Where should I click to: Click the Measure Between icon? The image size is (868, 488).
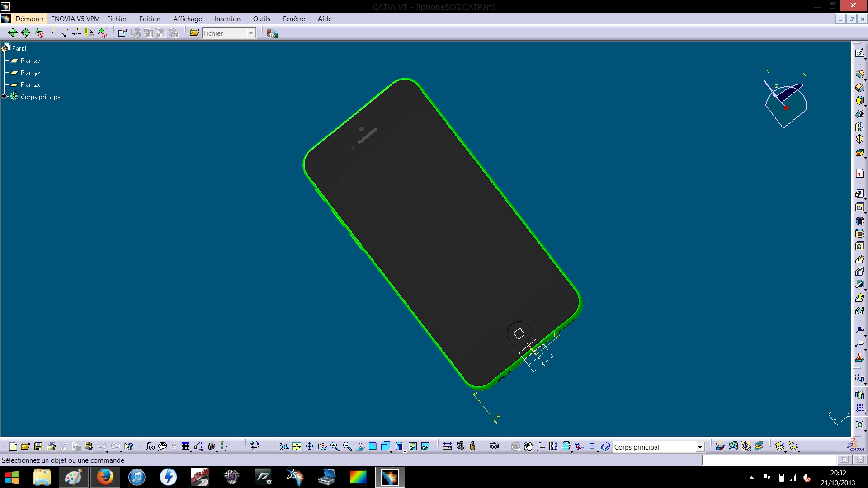point(447,447)
